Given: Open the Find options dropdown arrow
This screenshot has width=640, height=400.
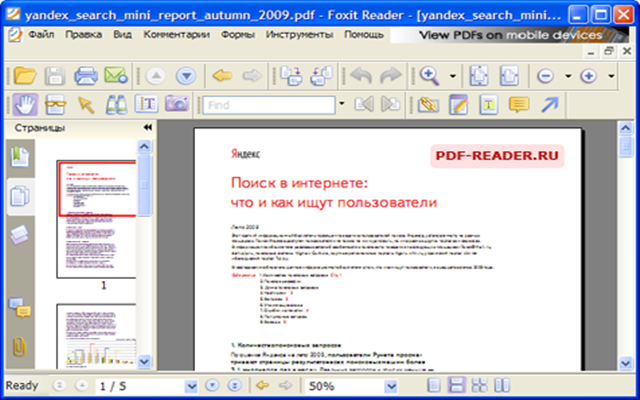Looking at the screenshot, I should (342, 104).
